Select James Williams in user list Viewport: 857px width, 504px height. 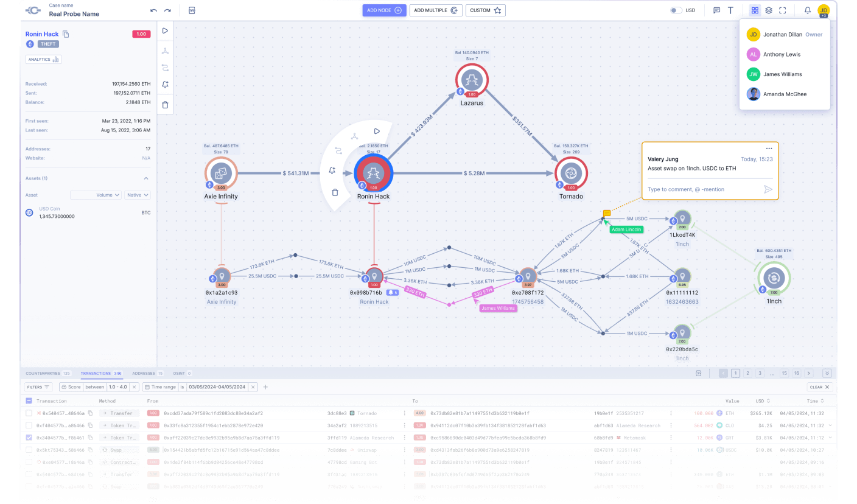[x=785, y=74]
